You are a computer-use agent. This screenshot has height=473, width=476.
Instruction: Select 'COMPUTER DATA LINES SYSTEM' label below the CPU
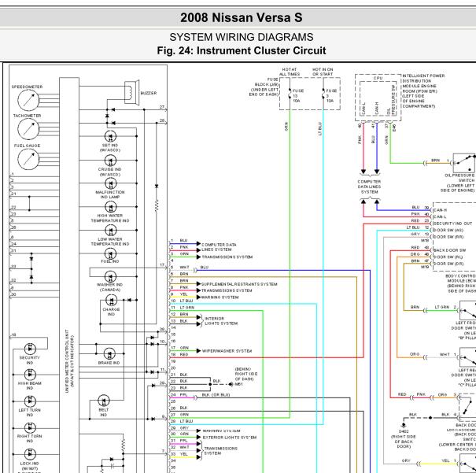(369, 187)
